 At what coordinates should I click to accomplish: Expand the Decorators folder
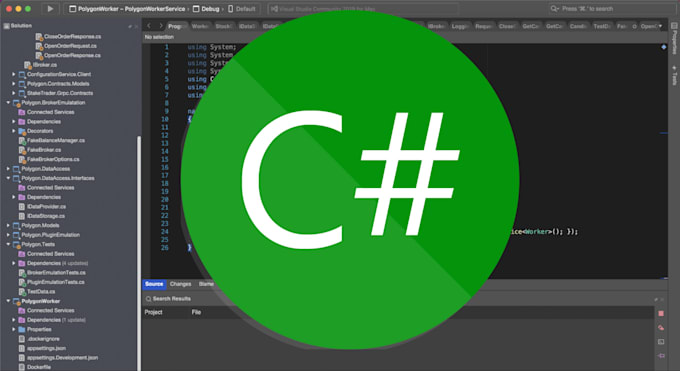(13, 131)
